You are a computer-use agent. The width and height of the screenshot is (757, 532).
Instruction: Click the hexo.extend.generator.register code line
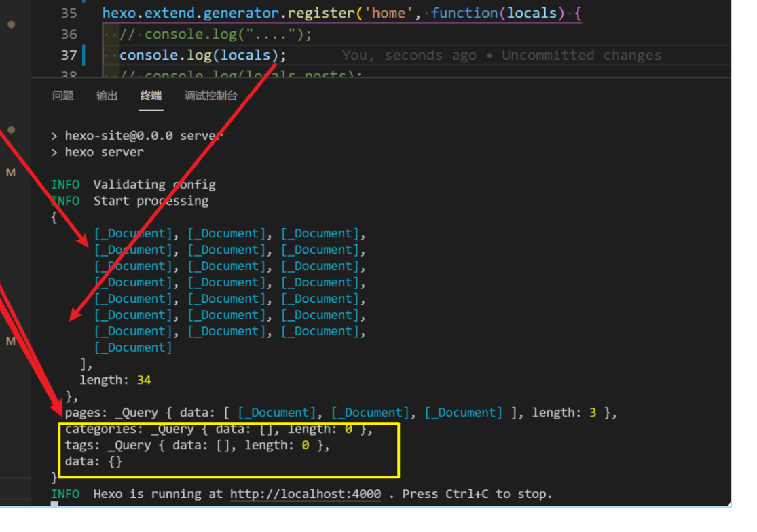341,13
